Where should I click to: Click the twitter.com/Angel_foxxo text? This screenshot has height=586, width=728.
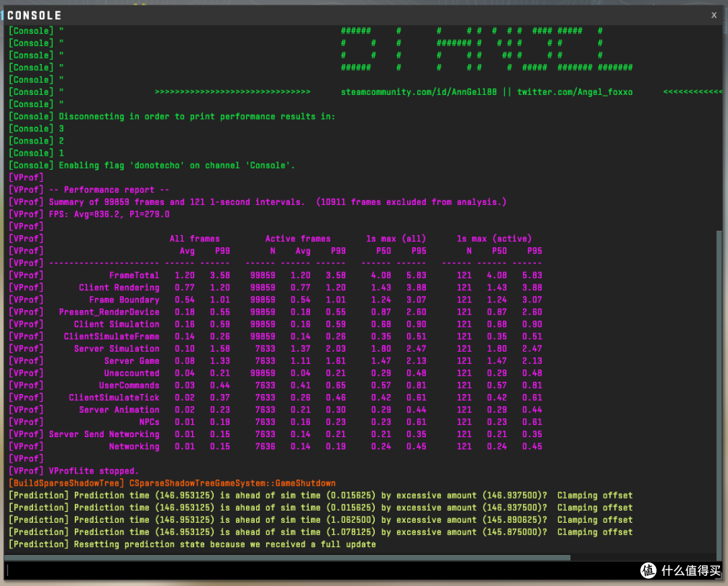tap(575, 92)
